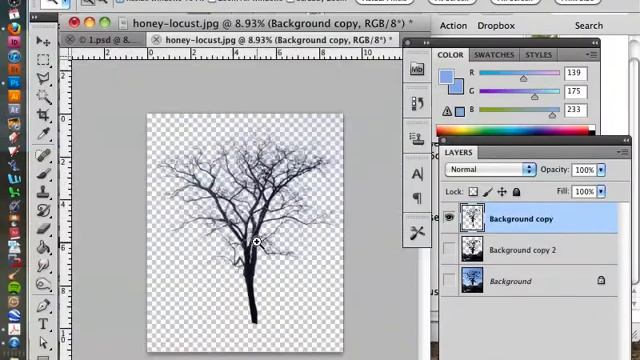This screenshot has width=640, height=360.
Task: Click the lock icon on Background layer
Action: coord(601,280)
